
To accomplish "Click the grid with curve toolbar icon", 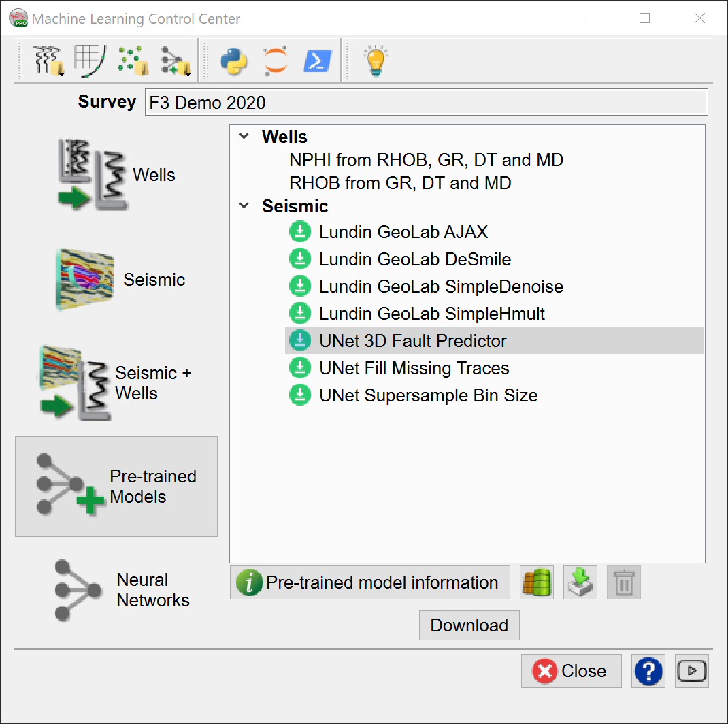I will point(88,61).
